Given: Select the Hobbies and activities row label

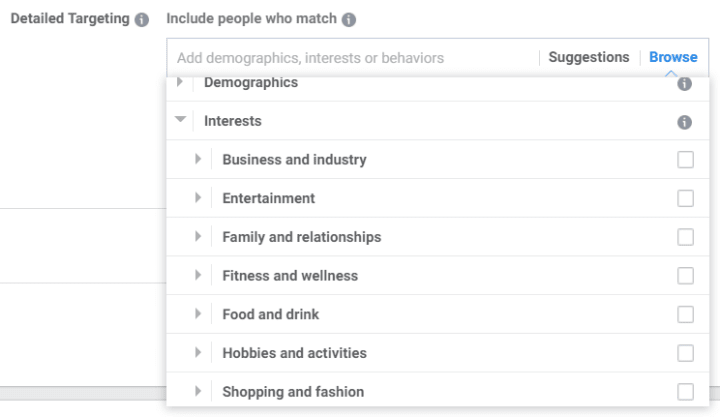Looking at the screenshot, I should coord(294,353).
